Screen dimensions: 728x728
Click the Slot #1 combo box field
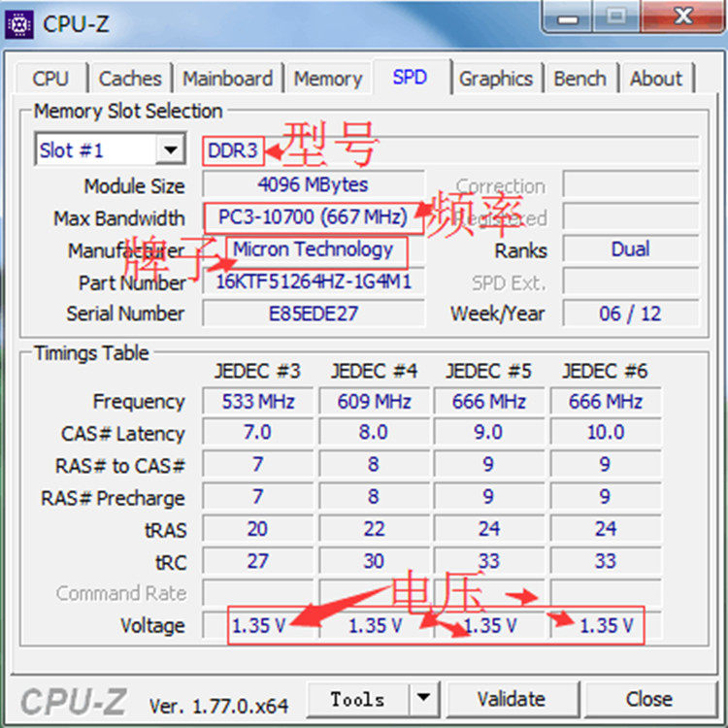click(x=110, y=149)
